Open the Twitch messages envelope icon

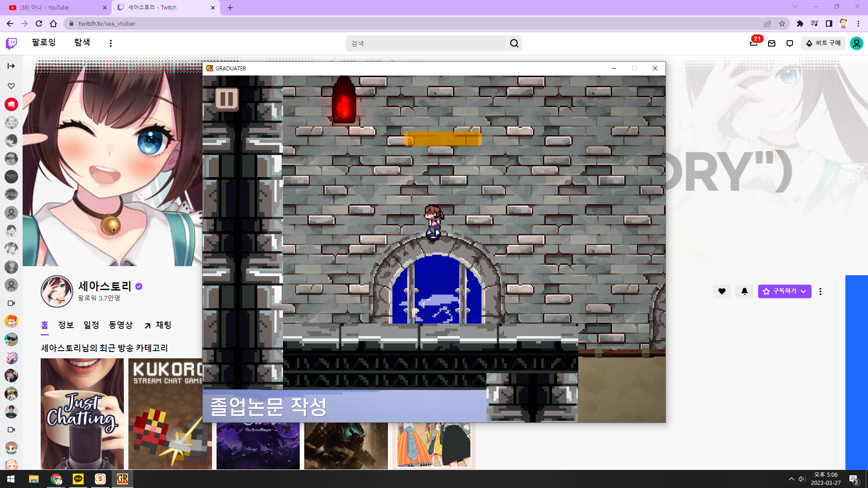(772, 43)
